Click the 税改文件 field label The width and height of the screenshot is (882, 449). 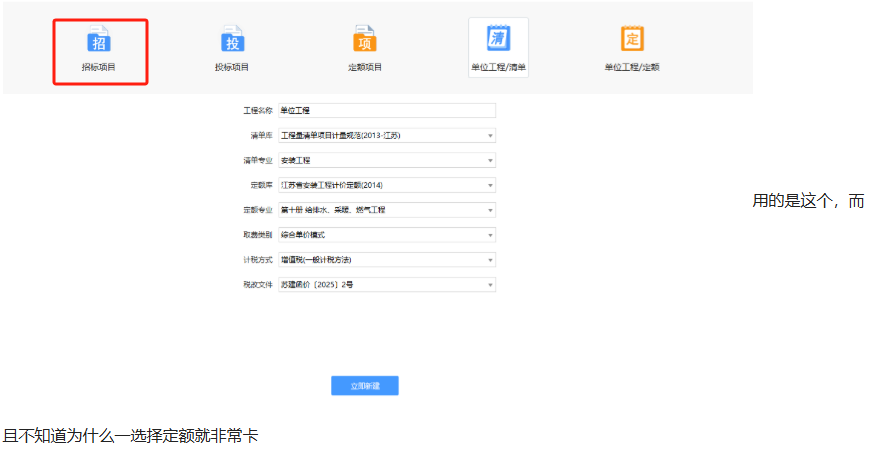pyautogui.click(x=258, y=285)
